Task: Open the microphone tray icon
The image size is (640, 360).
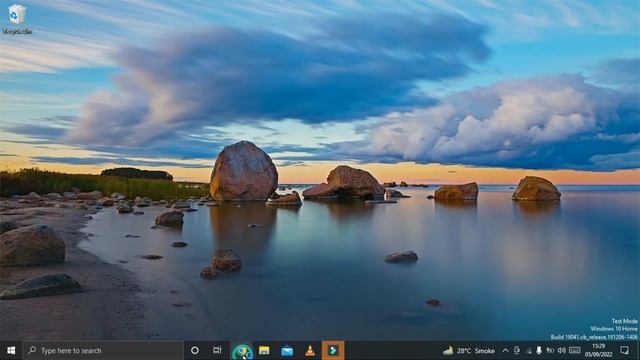Action: click(539, 351)
